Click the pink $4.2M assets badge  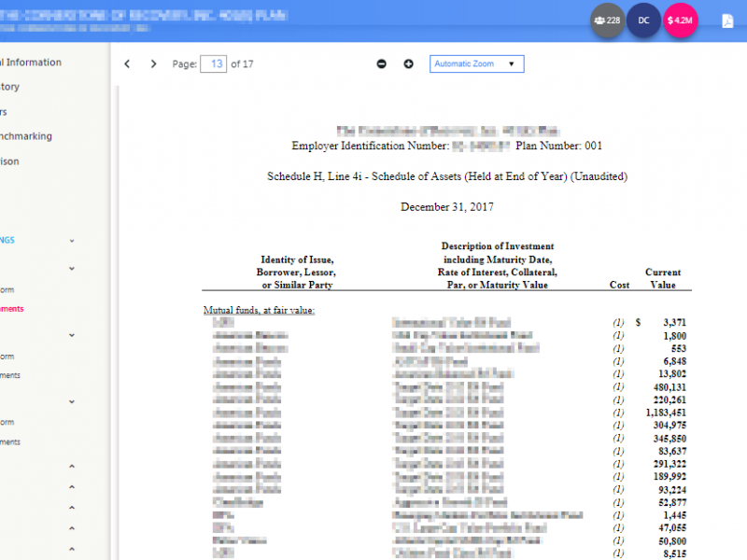click(680, 21)
